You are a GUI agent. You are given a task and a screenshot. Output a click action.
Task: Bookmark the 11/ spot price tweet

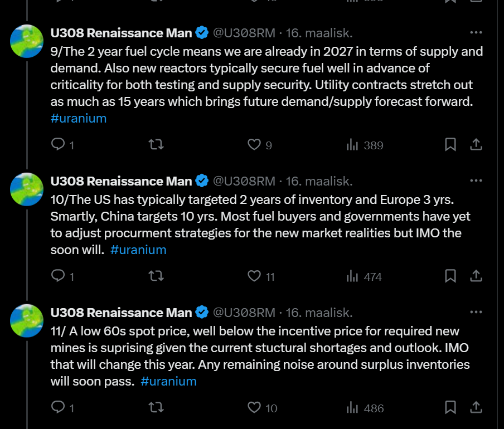click(450, 407)
